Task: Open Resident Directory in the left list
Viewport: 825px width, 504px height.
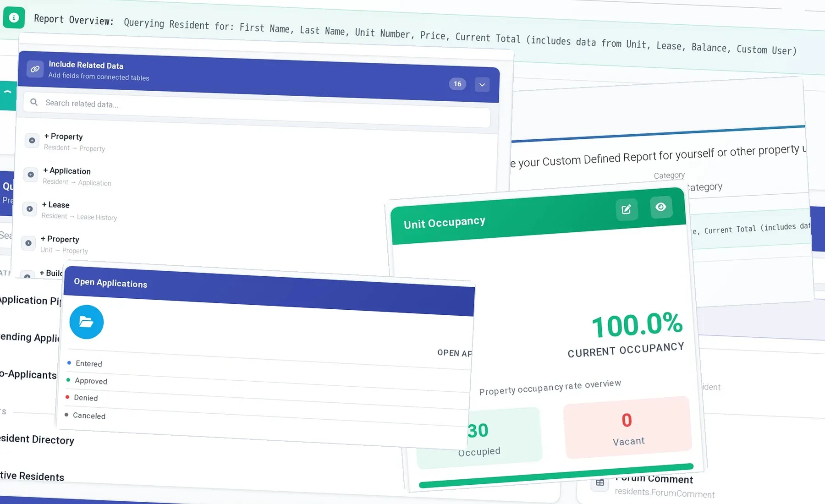Action: (37, 439)
